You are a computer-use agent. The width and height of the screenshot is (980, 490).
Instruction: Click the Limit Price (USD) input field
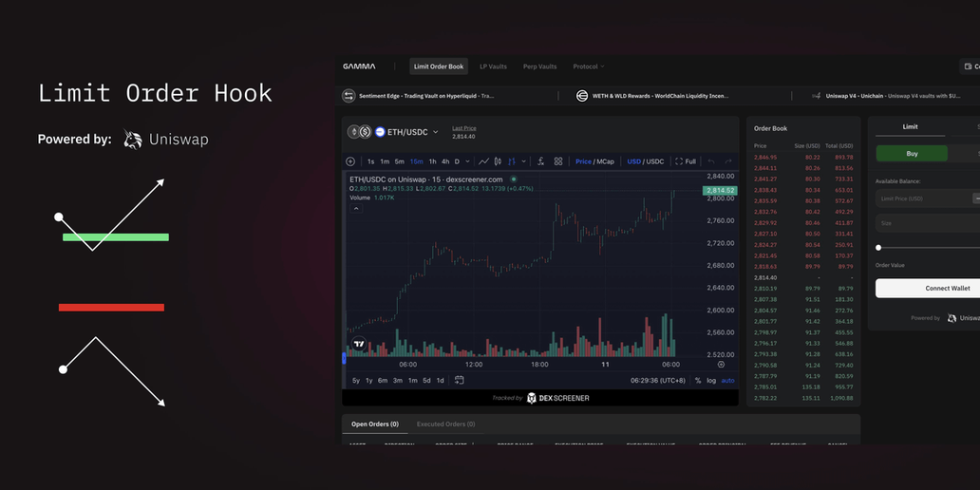[x=928, y=198]
